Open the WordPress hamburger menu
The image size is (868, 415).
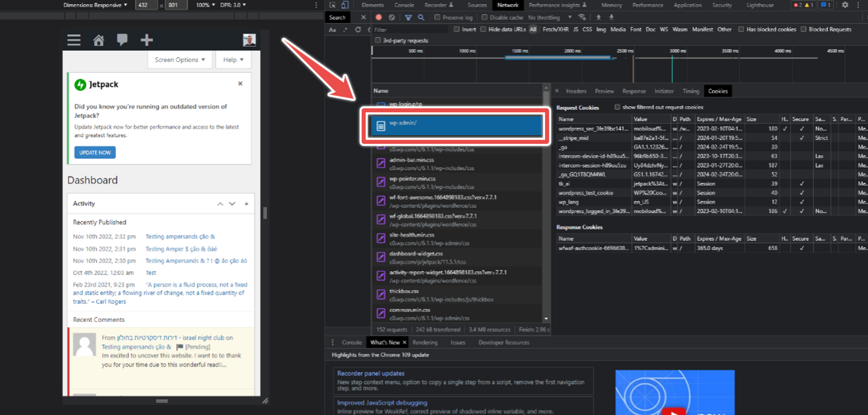(74, 40)
